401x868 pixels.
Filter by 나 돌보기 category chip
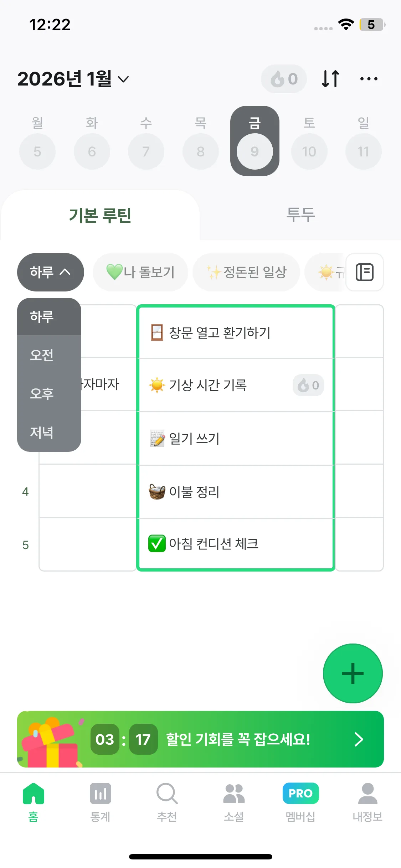140,272
